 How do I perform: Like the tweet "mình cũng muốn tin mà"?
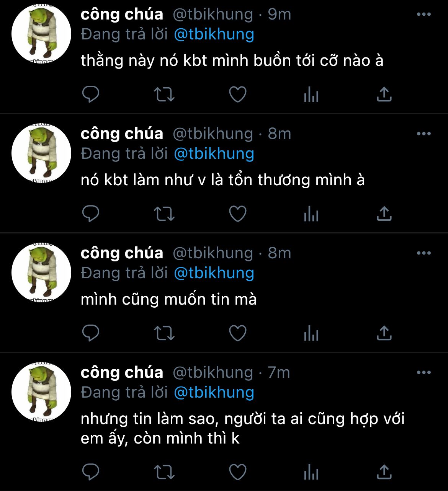point(238,333)
